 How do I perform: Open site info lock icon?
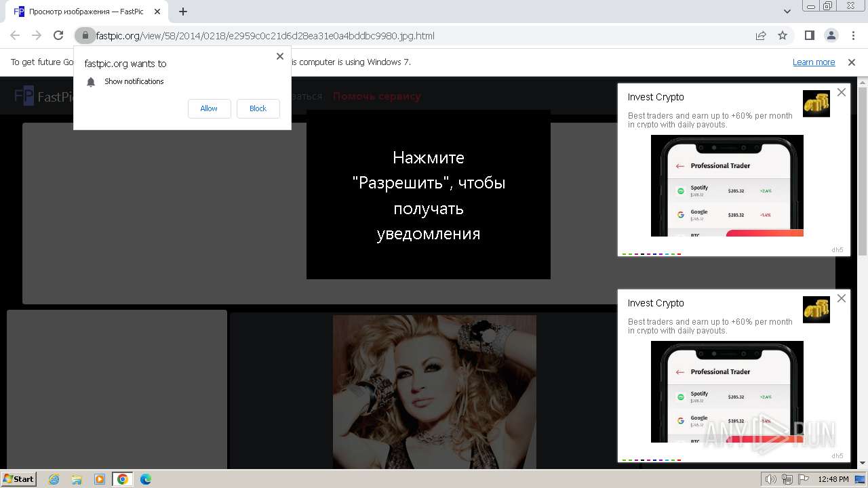pos(85,36)
